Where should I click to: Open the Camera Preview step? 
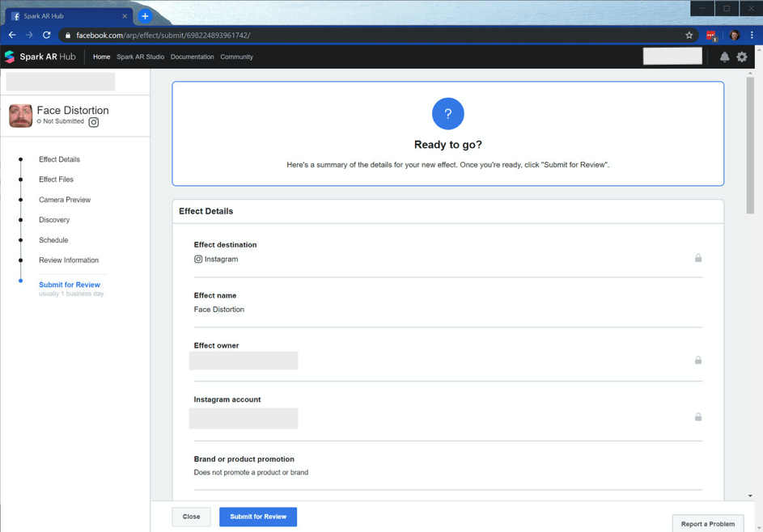65,200
